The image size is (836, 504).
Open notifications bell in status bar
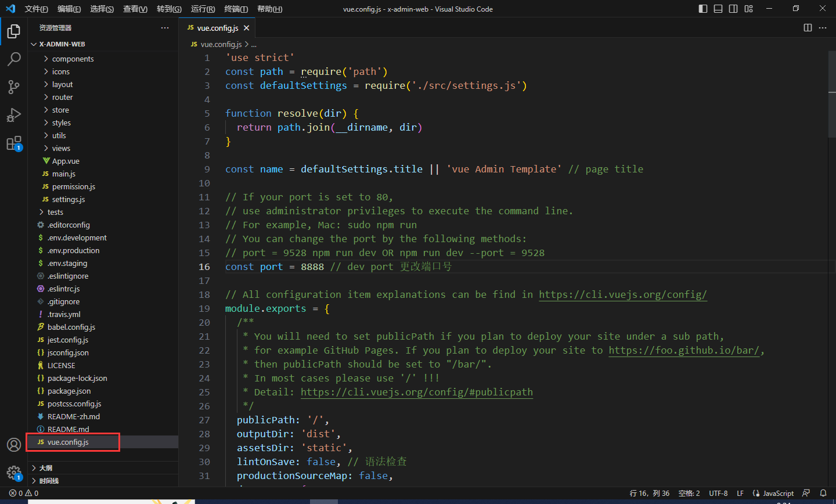[823, 493]
